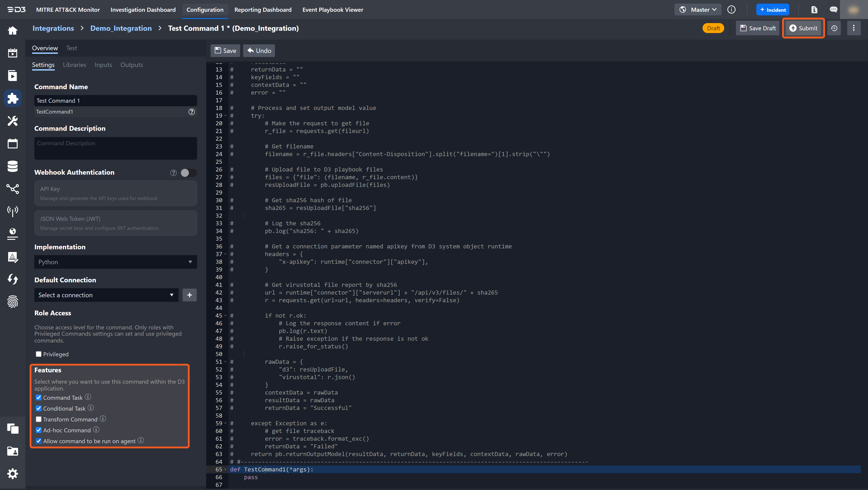This screenshot has height=490, width=868.
Task: Check the Transform Command checkbox
Action: [x=39, y=419]
